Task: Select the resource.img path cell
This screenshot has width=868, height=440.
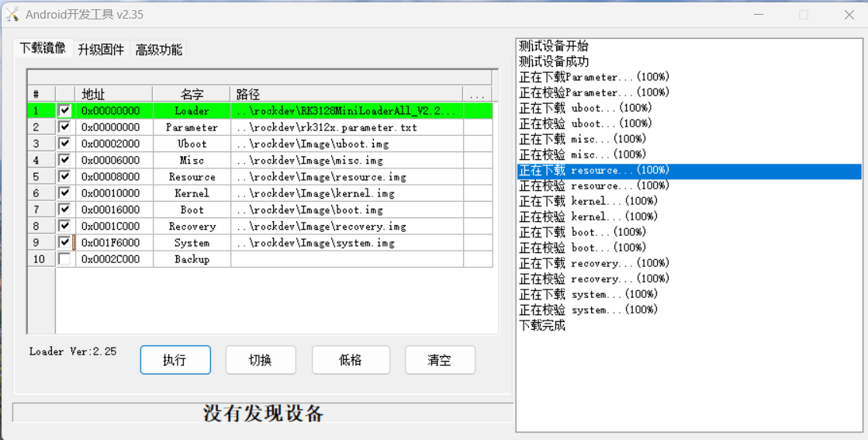Action: (347, 177)
